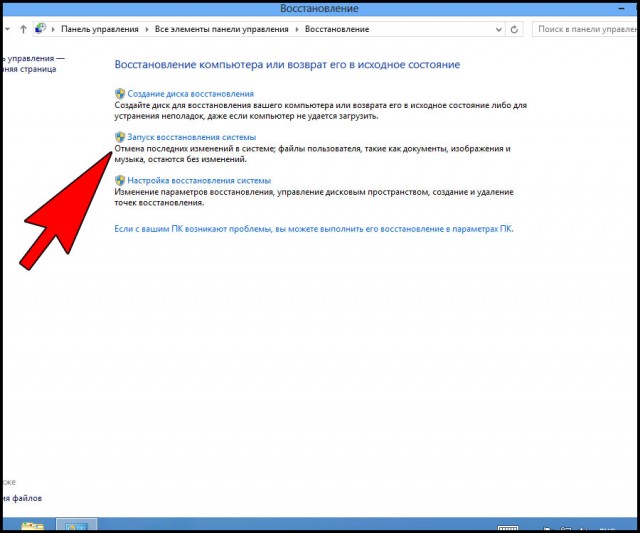Open Создание диска восстановления link
The width and height of the screenshot is (640, 533).
pos(191,94)
